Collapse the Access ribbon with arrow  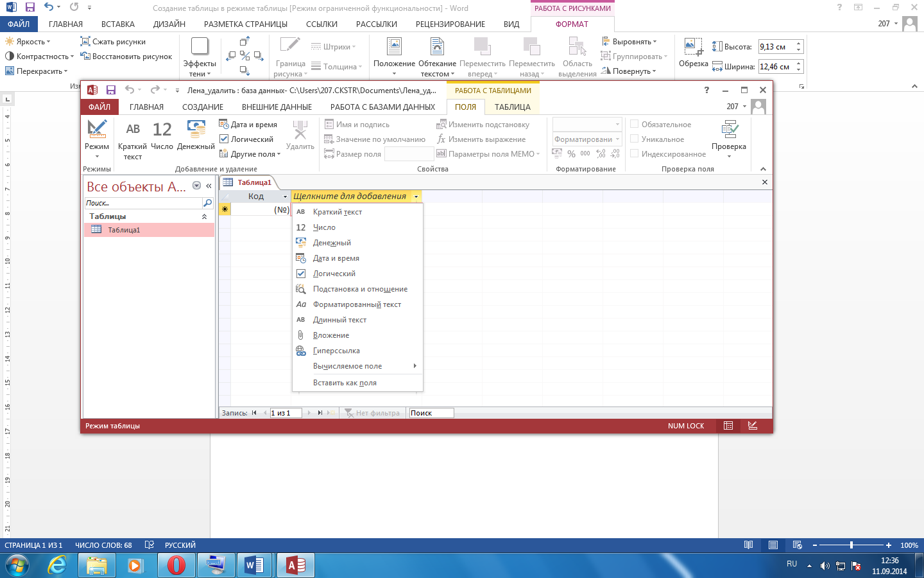point(763,169)
